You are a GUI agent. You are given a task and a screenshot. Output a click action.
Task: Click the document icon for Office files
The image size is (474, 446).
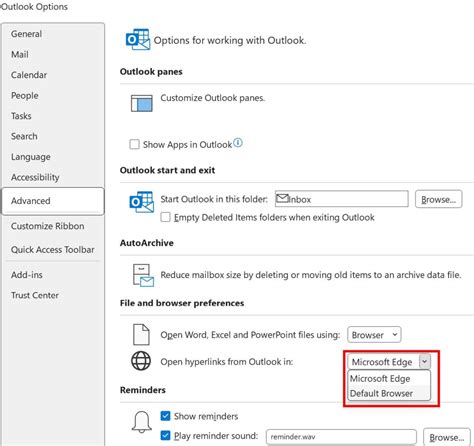(x=141, y=334)
